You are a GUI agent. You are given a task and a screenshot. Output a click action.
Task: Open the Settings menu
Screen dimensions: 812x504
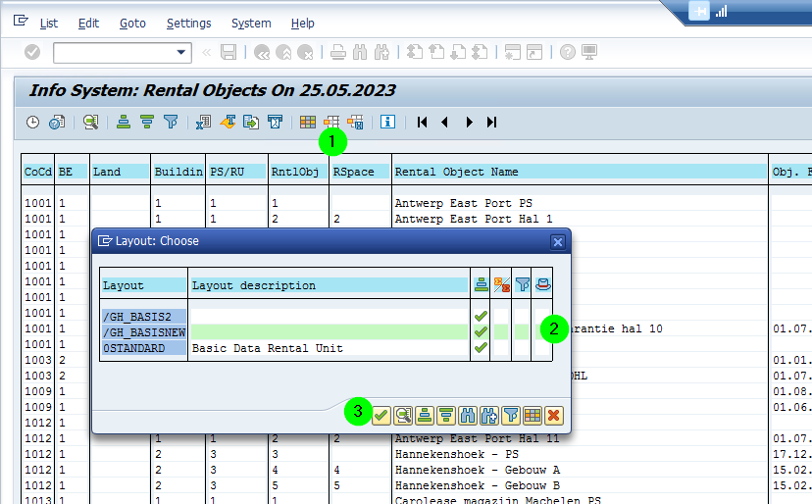point(189,24)
